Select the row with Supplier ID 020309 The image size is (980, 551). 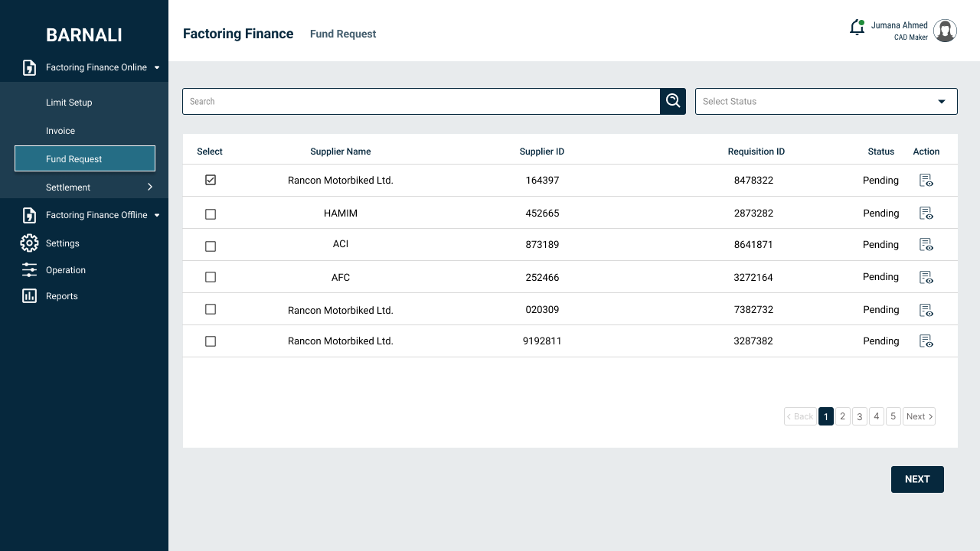point(211,309)
